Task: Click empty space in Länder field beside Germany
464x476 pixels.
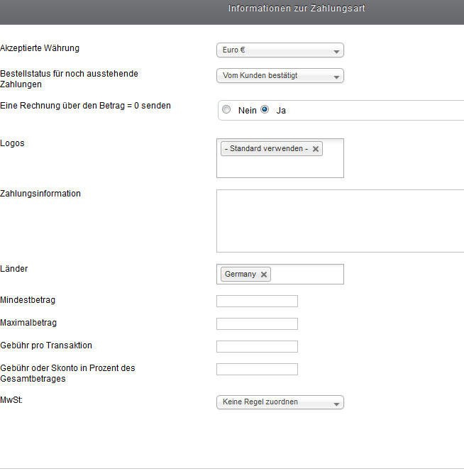Action: pyautogui.click(x=306, y=275)
